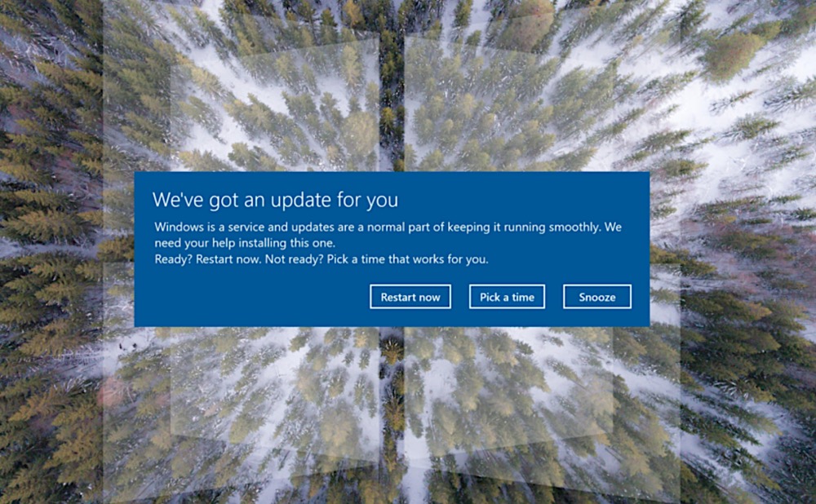Snooze the update reminder
The height and width of the screenshot is (504, 816).
point(596,297)
